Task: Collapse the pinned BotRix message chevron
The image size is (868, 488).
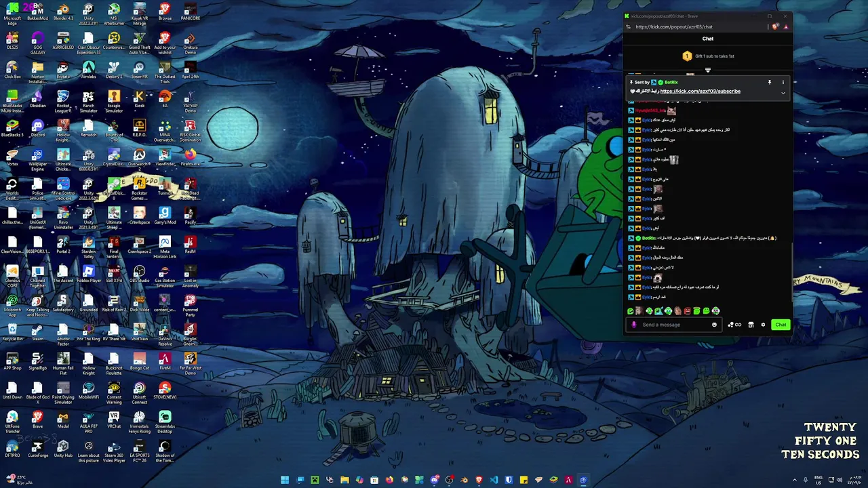Action: coord(783,93)
